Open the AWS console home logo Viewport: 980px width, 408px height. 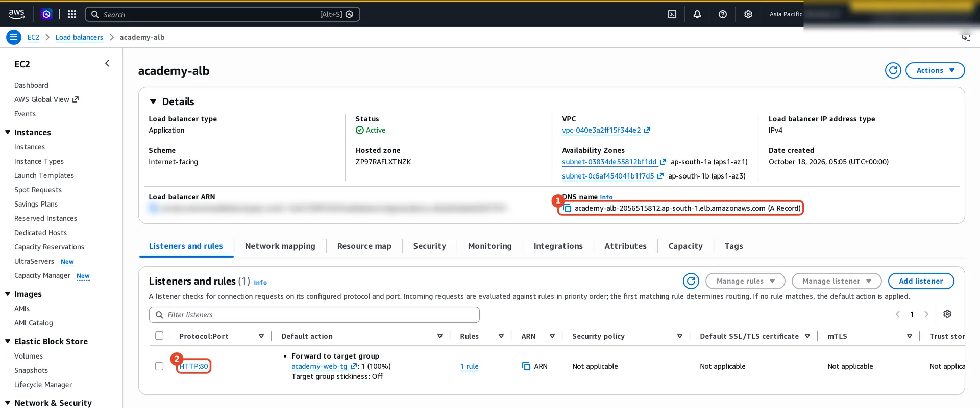16,14
